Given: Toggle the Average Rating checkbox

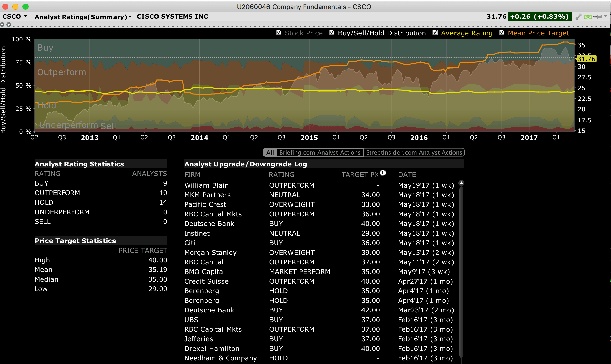Looking at the screenshot, I should (x=435, y=33).
